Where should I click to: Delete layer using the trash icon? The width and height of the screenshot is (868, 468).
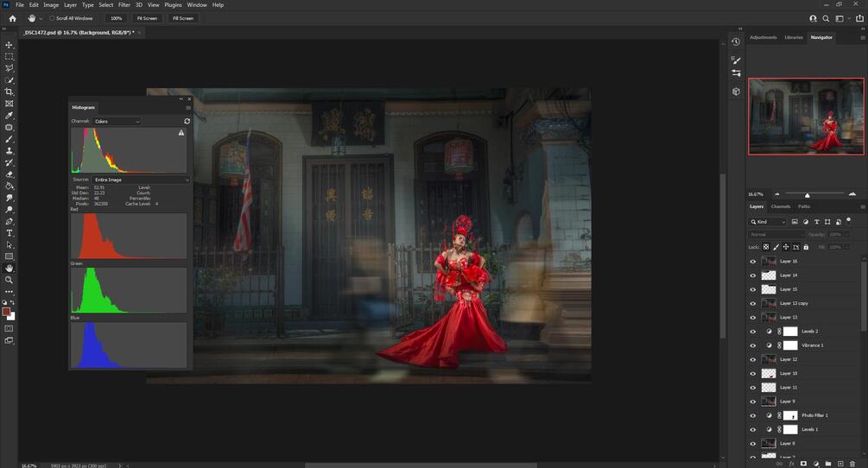point(852,464)
